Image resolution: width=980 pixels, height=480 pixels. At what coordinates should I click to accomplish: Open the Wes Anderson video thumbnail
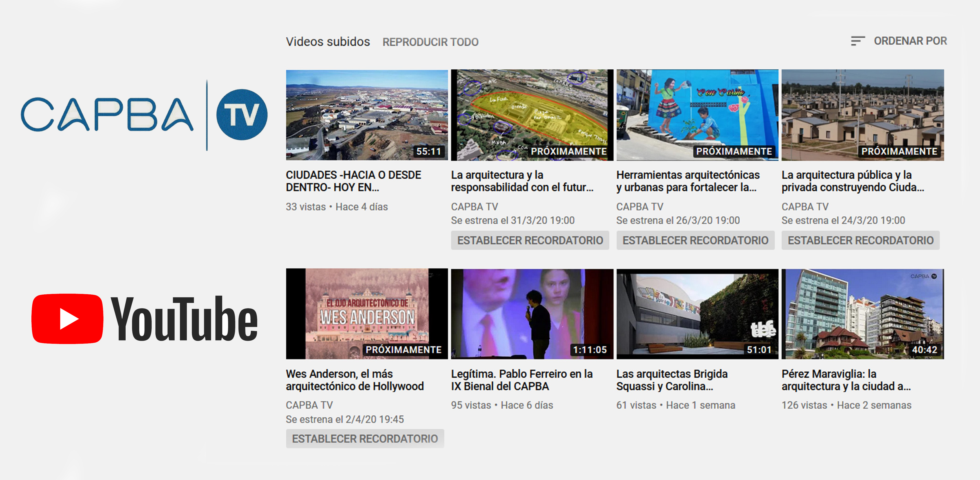367,314
